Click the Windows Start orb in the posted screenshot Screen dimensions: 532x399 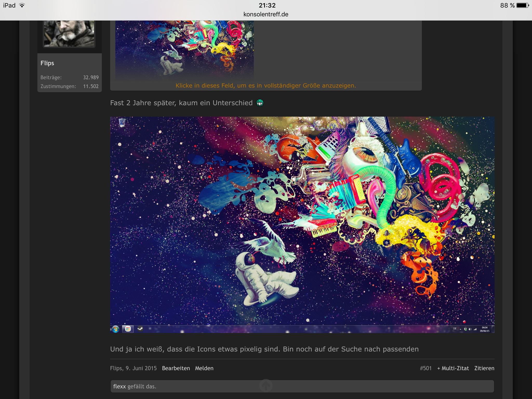[115, 329]
